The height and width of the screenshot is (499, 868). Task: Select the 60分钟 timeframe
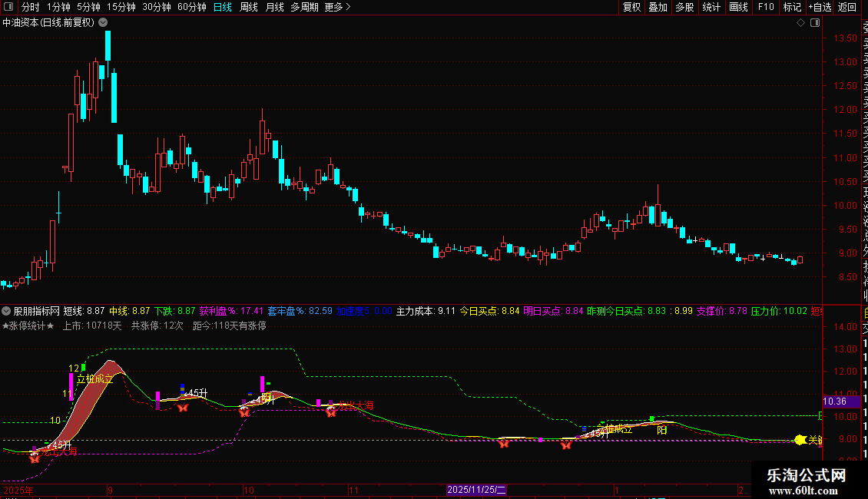pyautogui.click(x=192, y=7)
